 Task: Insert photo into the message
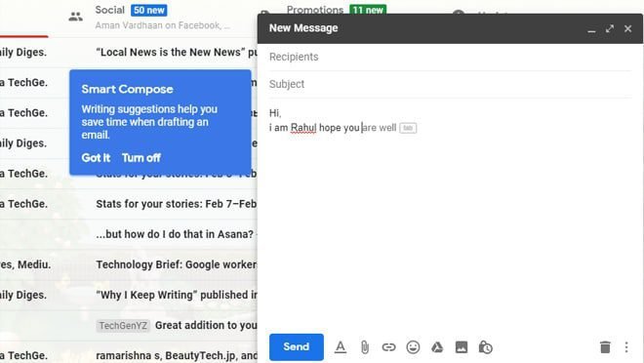(462, 347)
